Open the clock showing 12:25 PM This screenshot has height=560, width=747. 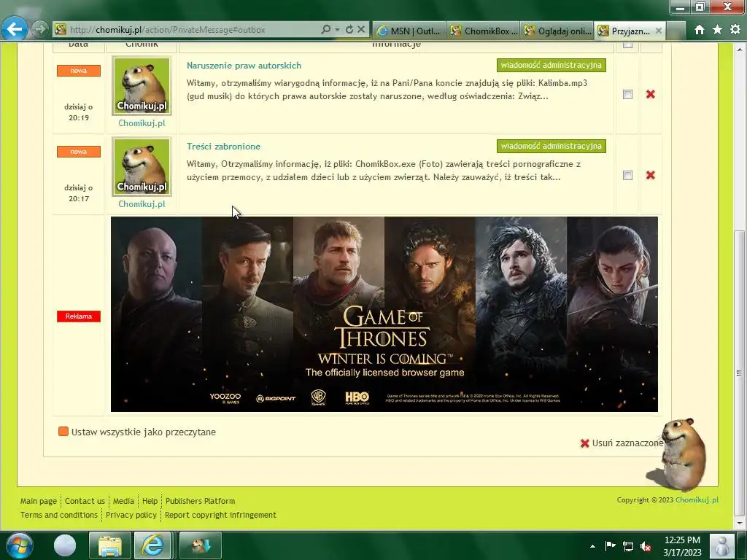point(682,546)
